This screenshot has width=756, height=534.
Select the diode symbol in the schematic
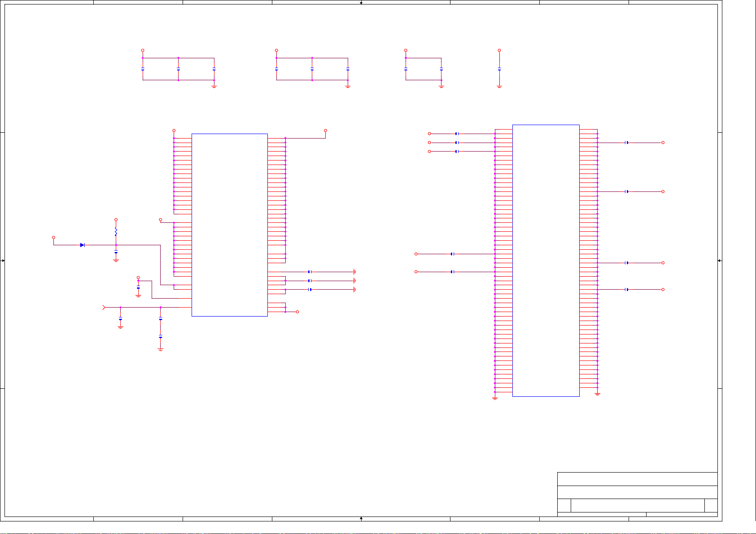pos(82,245)
